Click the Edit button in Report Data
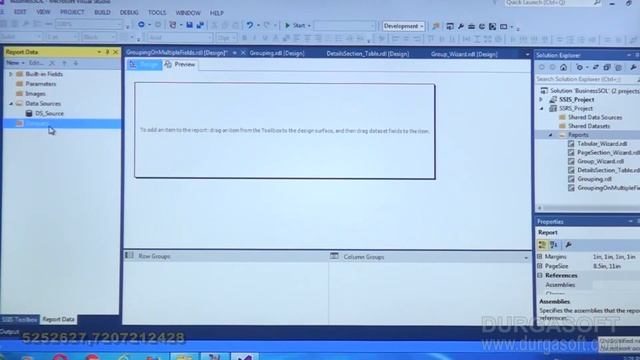 tap(36, 63)
